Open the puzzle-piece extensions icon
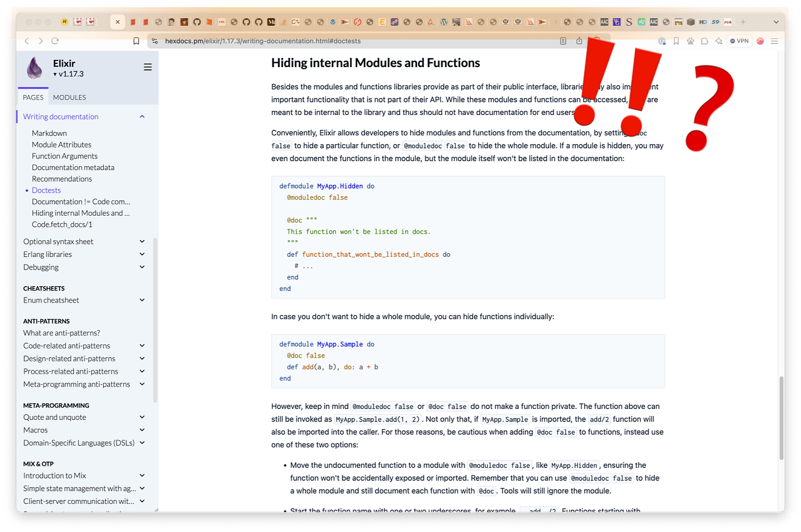Viewport: 801px width, 532px height. tap(704, 41)
